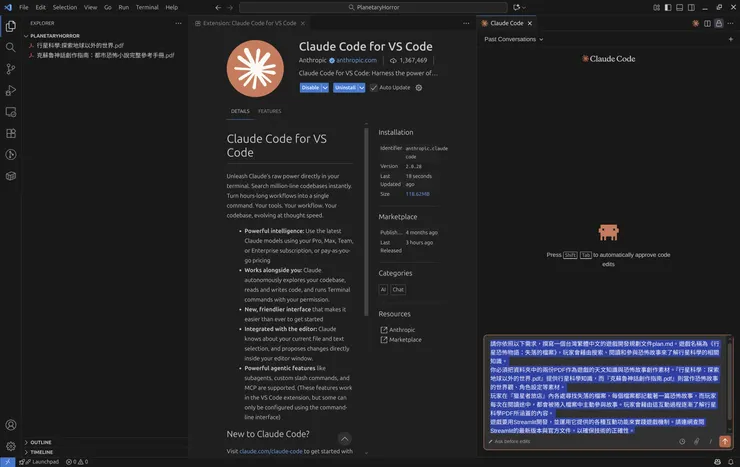The image size is (740, 467).
Task: Select the Claude Code editor tab
Action: [x=506, y=23]
